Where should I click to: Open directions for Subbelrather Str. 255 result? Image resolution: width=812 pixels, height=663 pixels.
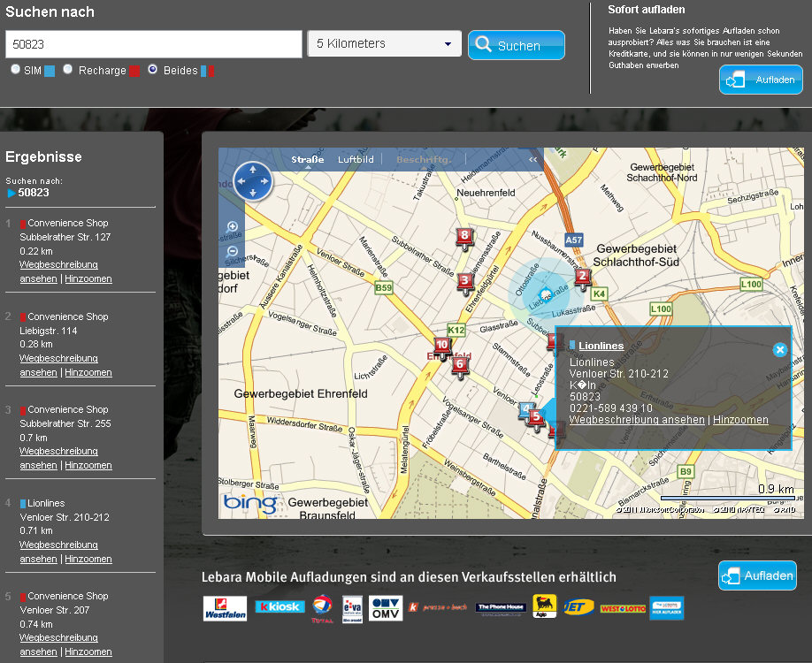click(58, 458)
